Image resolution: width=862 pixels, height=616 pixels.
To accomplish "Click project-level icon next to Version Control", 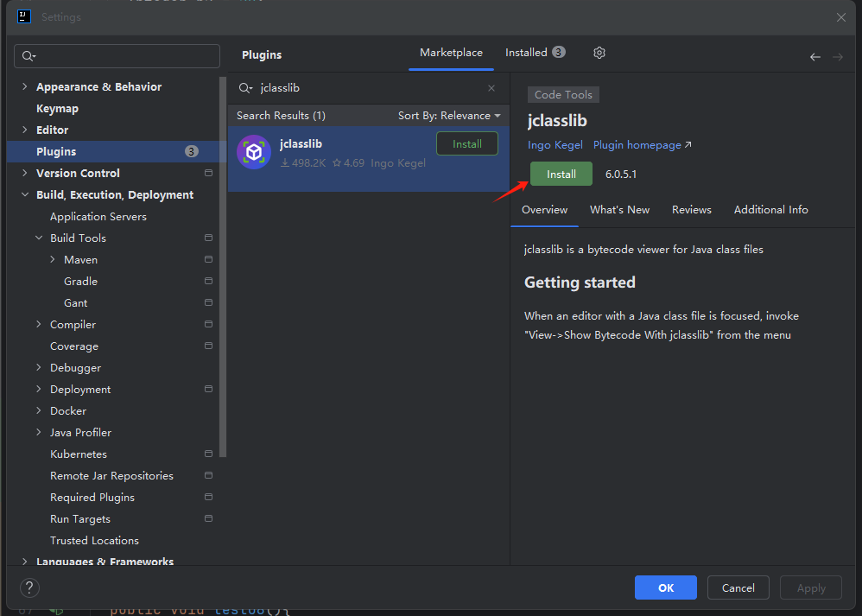I will 208,173.
